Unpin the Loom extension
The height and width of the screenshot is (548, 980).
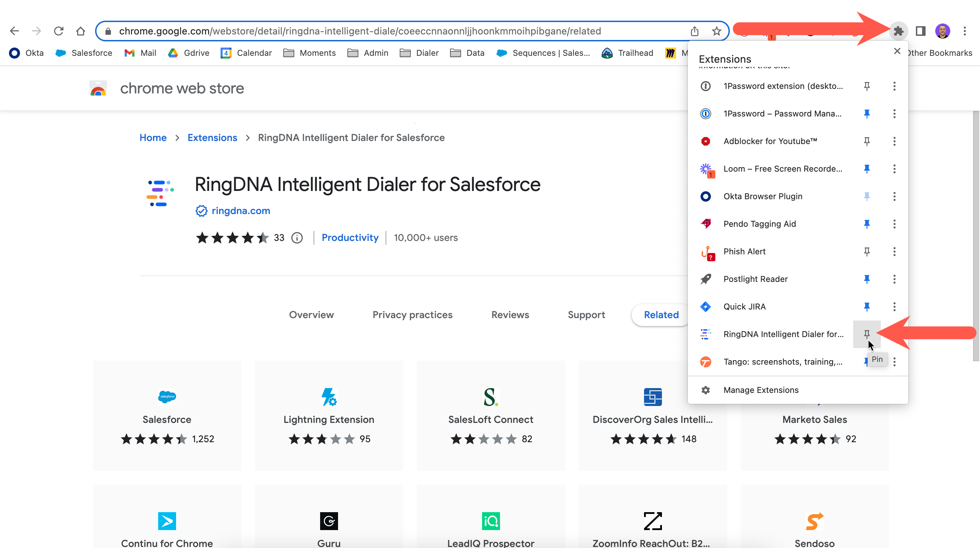(x=867, y=169)
